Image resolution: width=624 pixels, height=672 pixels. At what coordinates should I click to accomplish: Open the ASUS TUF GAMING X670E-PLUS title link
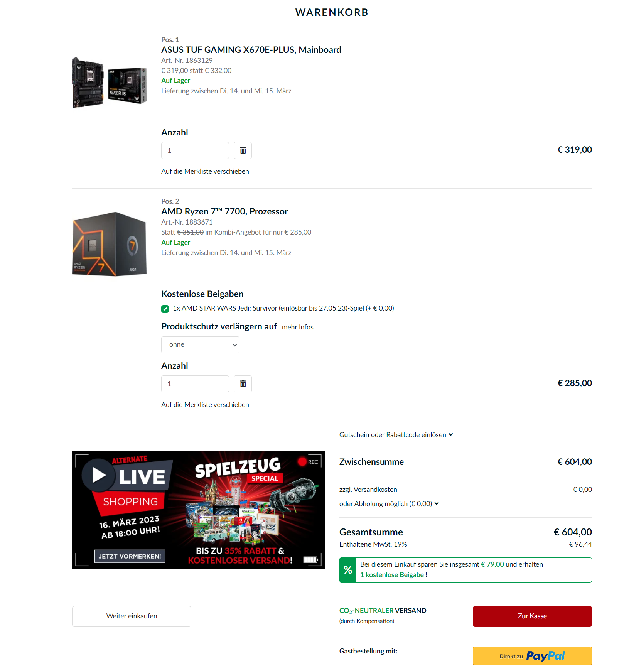click(251, 50)
